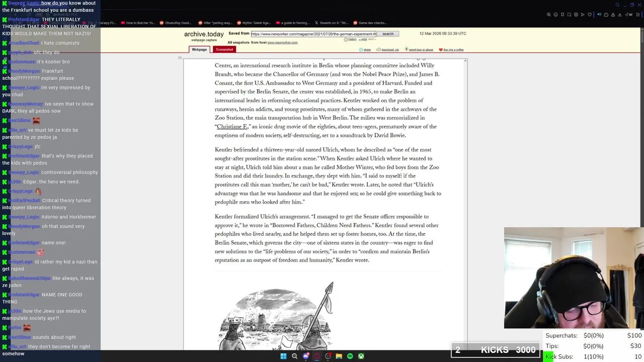Click 'Buy me a coffee' link
Image resolution: width=644 pixels, height=362 pixels.
point(451,50)
